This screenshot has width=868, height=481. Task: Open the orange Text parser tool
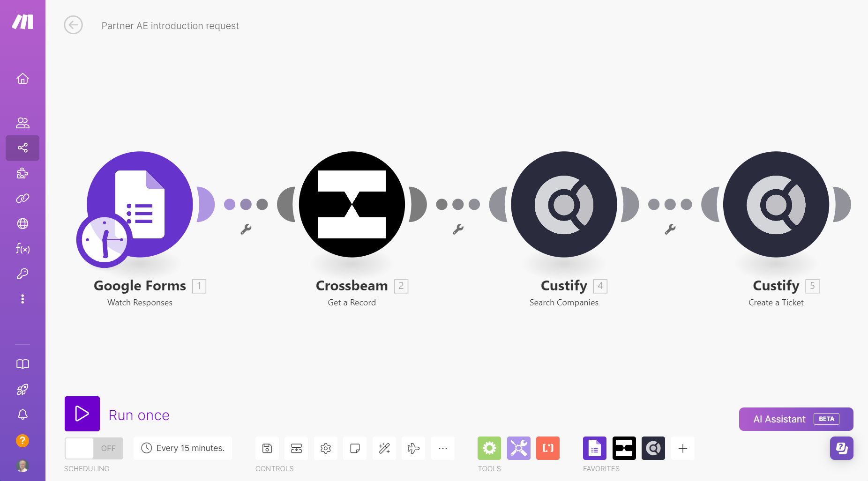point(548,448)
